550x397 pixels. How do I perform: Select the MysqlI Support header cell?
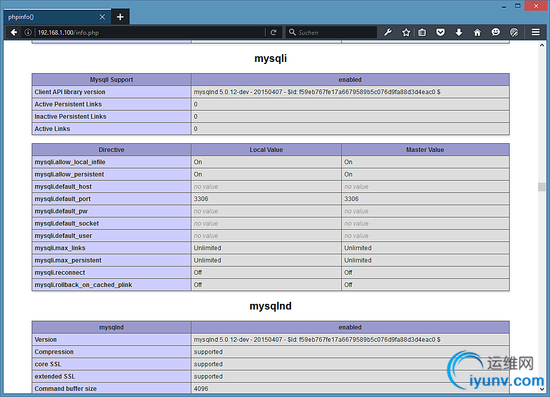pos(112,80)
